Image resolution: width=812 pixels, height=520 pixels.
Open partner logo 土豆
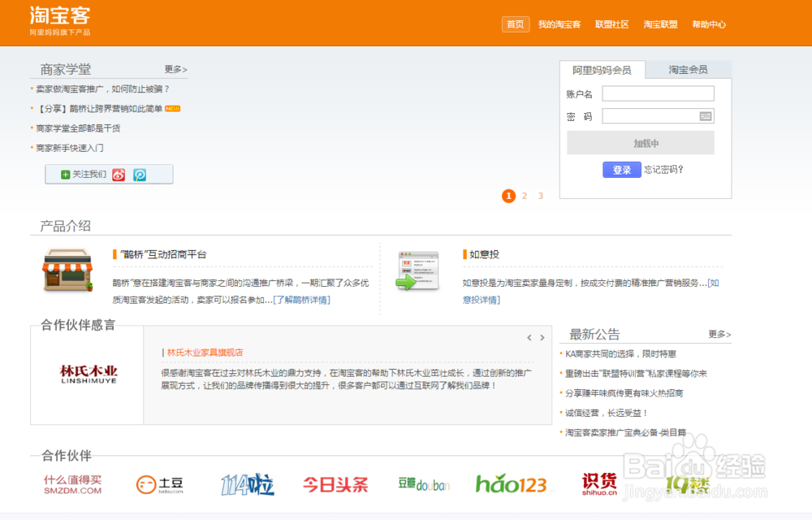tap(159, 485)
